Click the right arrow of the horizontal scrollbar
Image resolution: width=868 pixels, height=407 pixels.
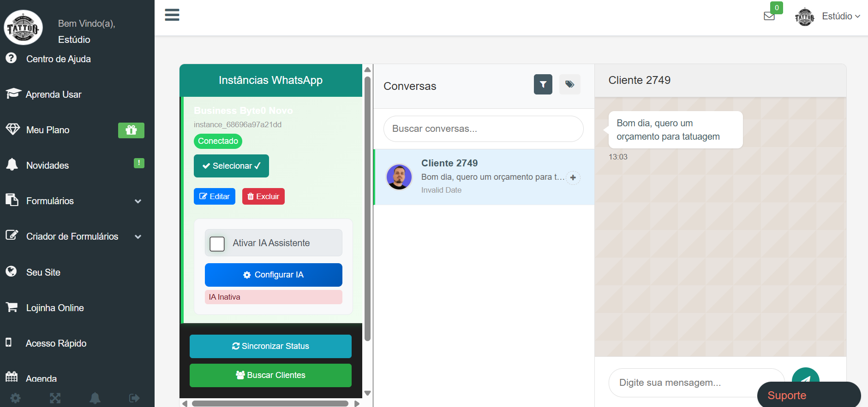(x=357, y=404)
